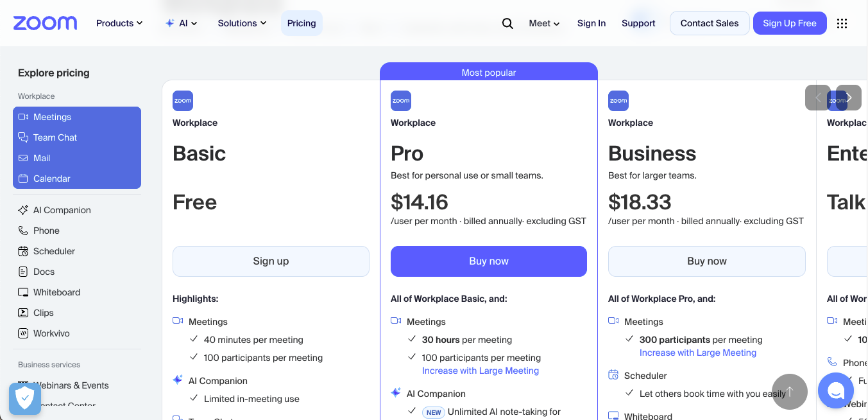Click the Contact Sales button
This screenshot has height=420, width=868.
tap(710, 23)
